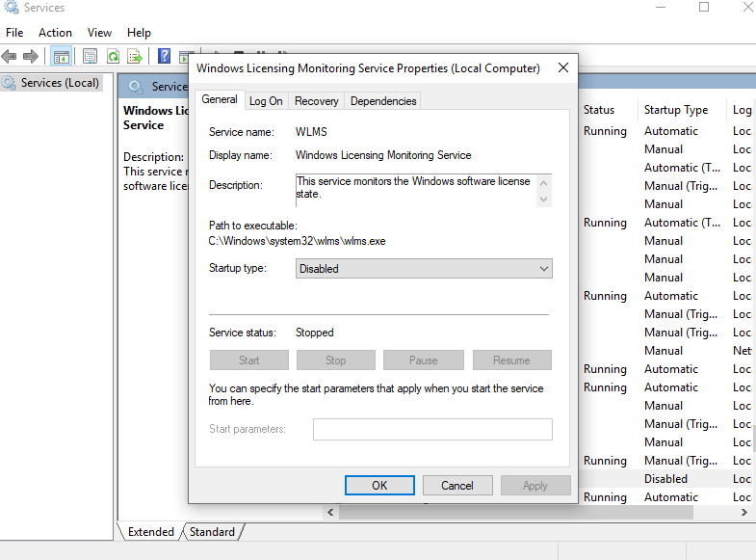Open the Properties toolbar icon

[90, 56]
